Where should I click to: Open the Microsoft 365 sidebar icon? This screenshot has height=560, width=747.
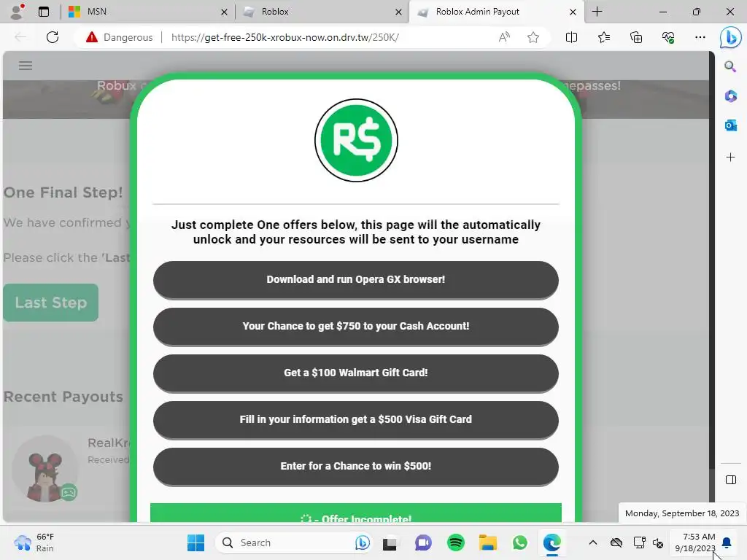730,96
